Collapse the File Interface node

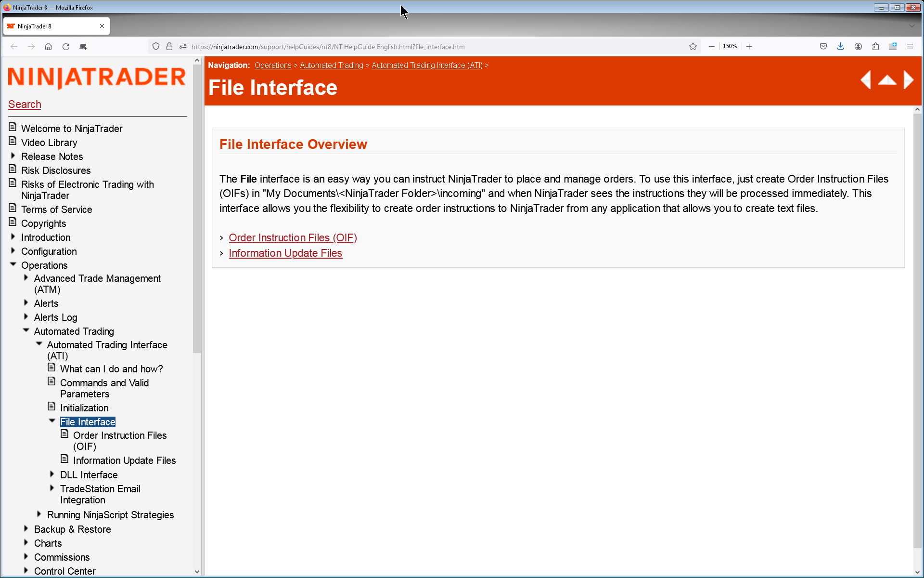pyautogui.click(x=52, y=421)
